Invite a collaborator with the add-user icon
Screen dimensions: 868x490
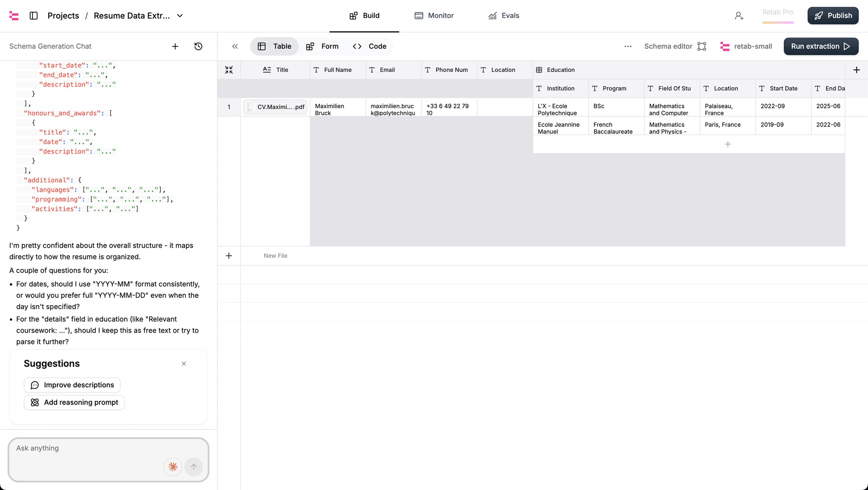click(739, 15)
